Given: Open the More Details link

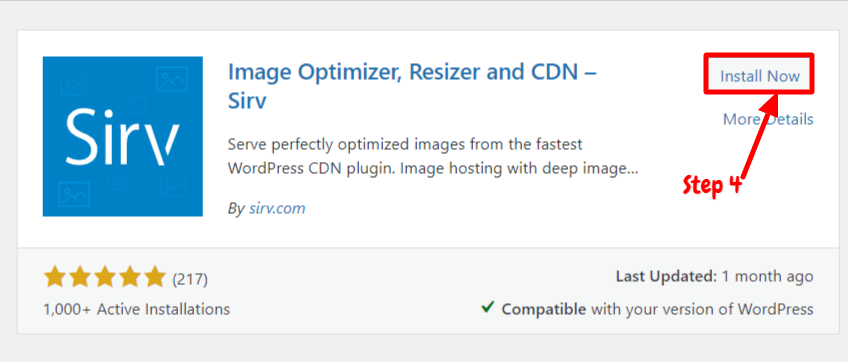Looking at the screenshot, I should point(768,119).
